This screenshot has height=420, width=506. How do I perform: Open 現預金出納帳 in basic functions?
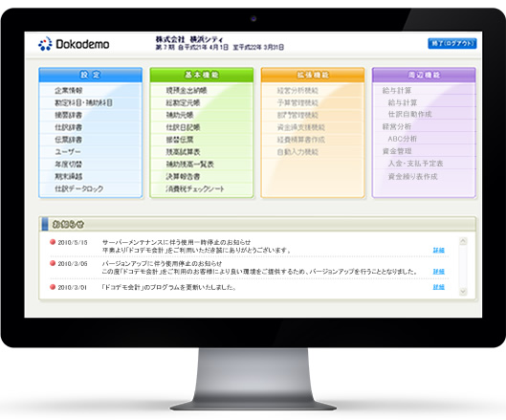(x=187, y=91)
